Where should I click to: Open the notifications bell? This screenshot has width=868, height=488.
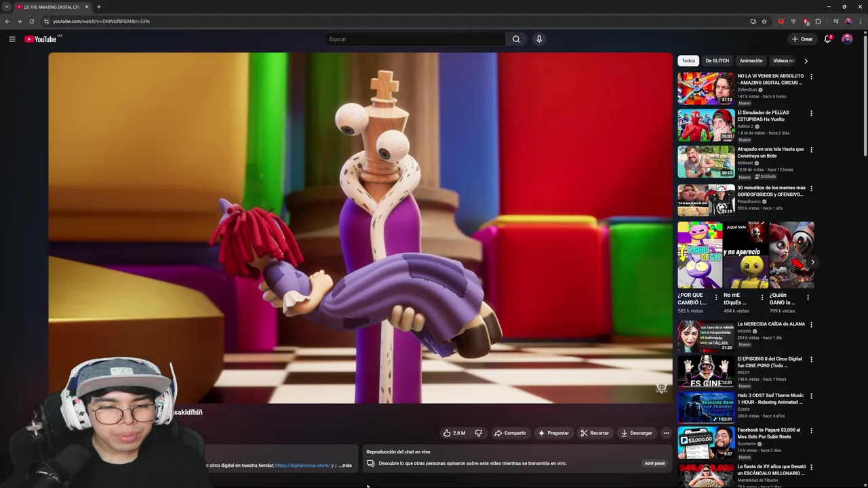(827, 39)
